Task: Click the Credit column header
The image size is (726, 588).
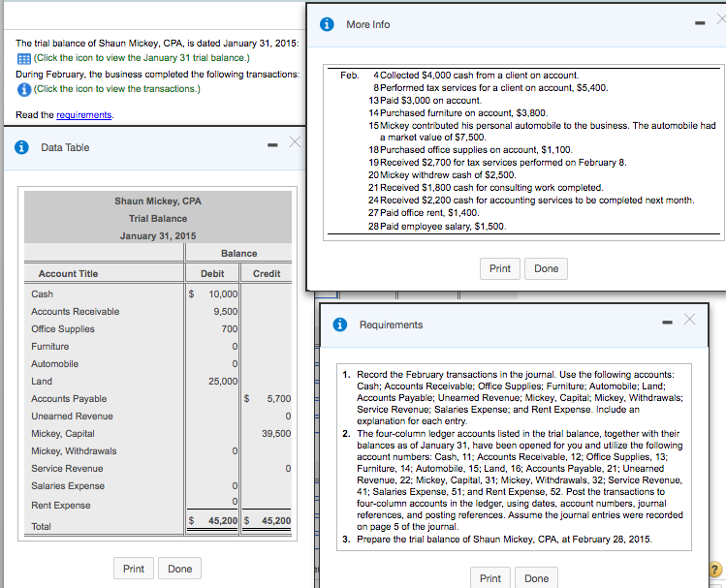Action: [x=267, y=274]
